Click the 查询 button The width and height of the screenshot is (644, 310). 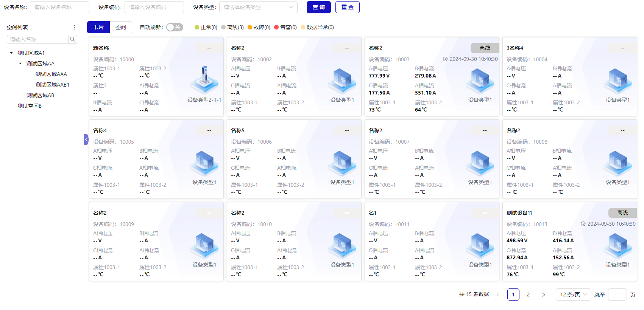318,7
